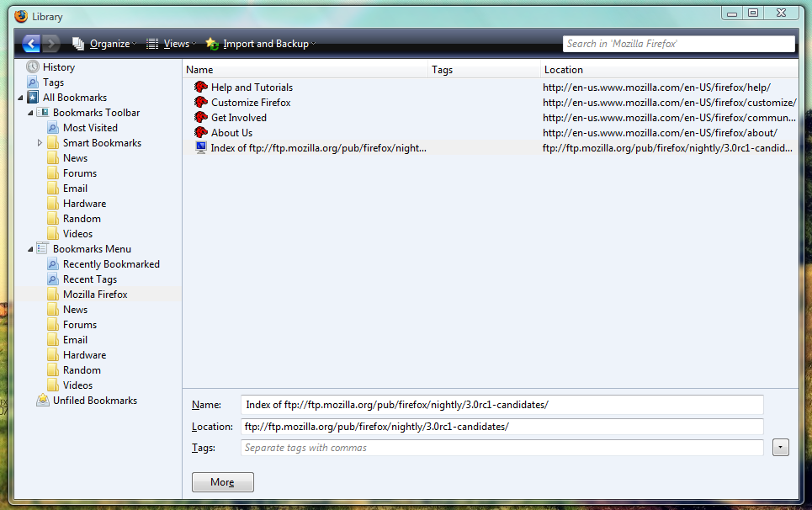The image size is (812, 510).
Task: Click the Most Visited query icon
Action: coord(53,128)
